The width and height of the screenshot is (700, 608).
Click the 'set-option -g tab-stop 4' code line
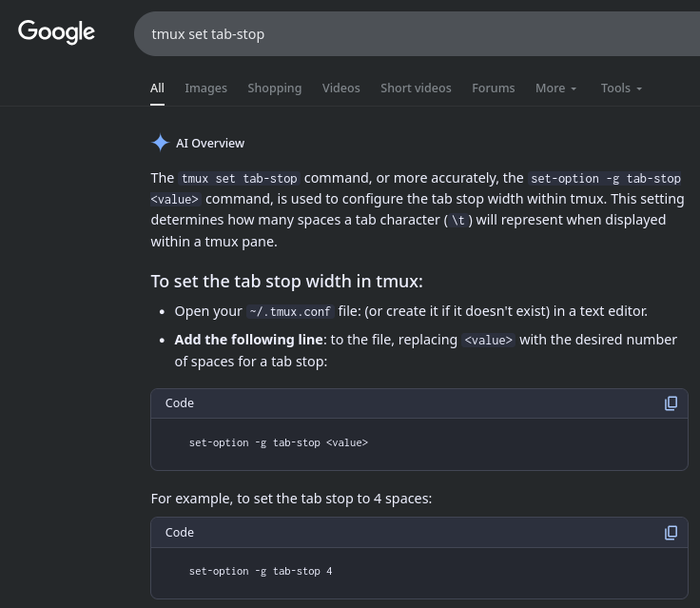(261, 572)
